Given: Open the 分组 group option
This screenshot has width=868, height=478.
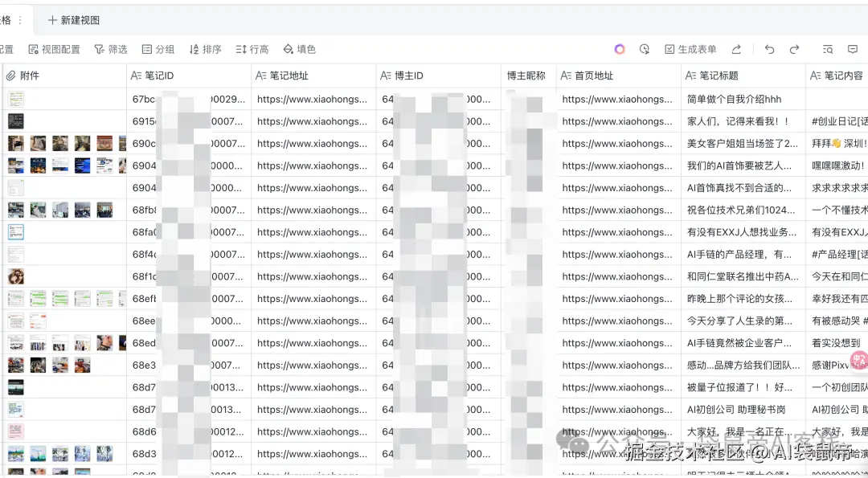Looking at the screenshot, I should click(158, 50).
